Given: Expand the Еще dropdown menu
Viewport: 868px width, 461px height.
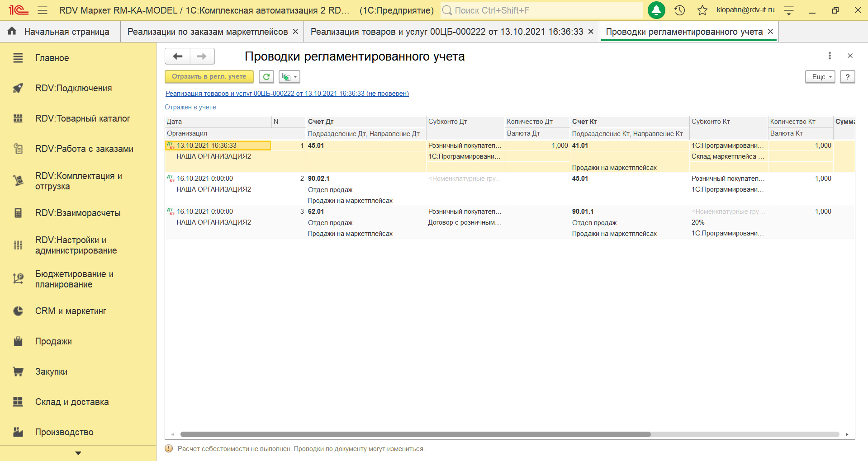Looking at the screenshot, I should 820,77.
